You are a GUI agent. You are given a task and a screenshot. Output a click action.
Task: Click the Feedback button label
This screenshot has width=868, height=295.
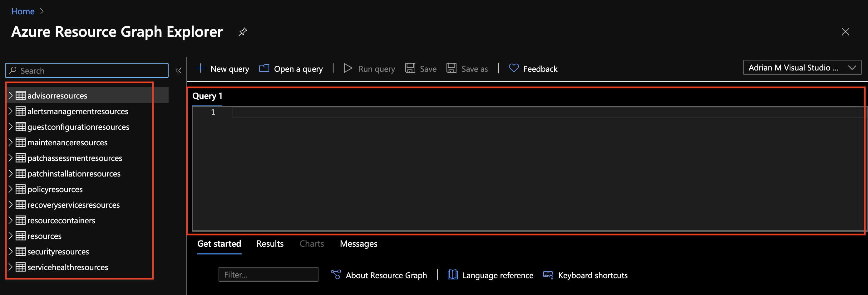tap(540, 69)
